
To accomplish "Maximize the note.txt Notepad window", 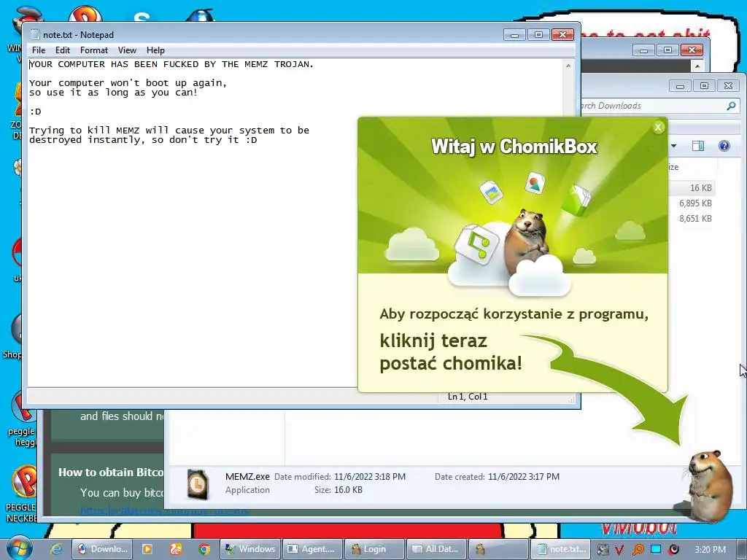I will pyautogui.click(x=538, y=35).
